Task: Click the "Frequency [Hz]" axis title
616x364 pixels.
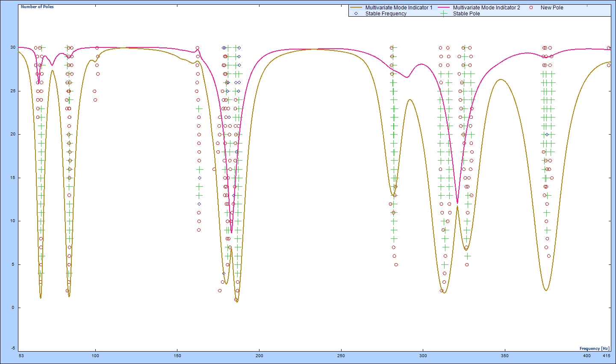Action: pos(594,349)
